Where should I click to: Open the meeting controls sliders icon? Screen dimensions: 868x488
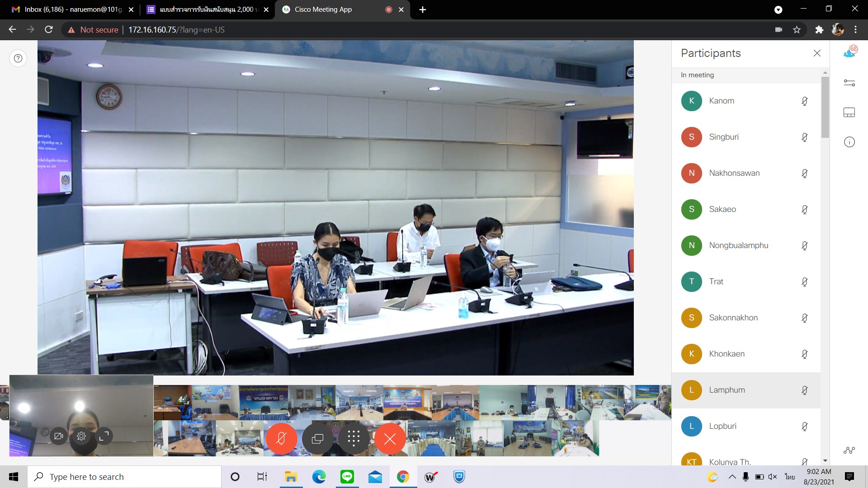click(849, 83)
